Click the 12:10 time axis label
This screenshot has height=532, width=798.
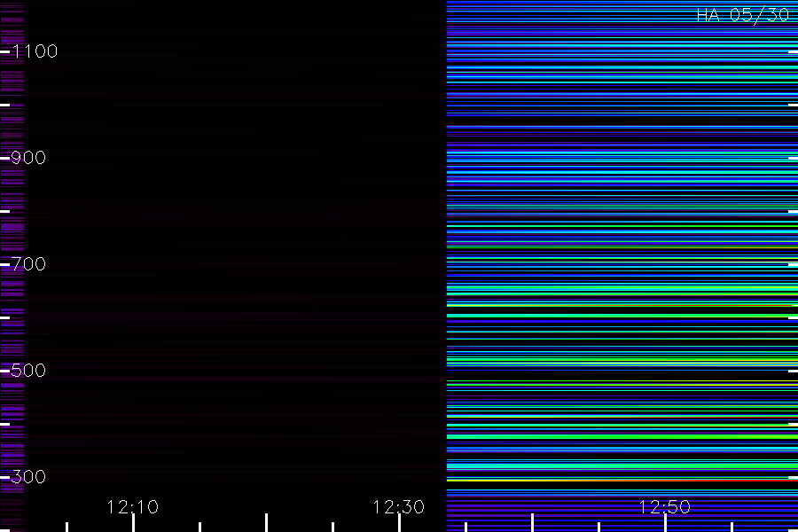tap(133, 507)
